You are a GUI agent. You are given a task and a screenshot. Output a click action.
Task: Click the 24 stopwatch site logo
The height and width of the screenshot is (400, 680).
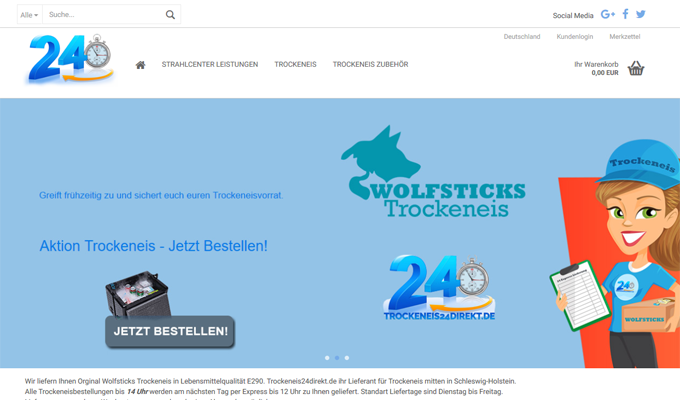coord(69,59)
